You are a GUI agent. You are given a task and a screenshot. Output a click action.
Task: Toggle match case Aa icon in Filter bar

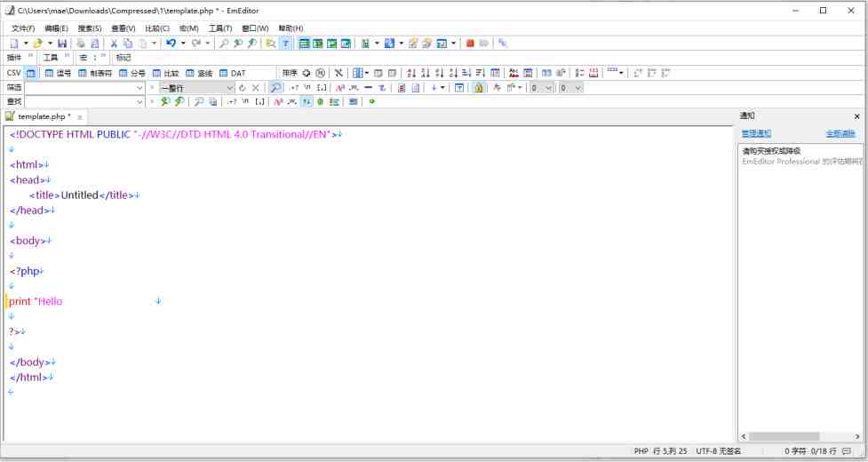coord(340,88)
